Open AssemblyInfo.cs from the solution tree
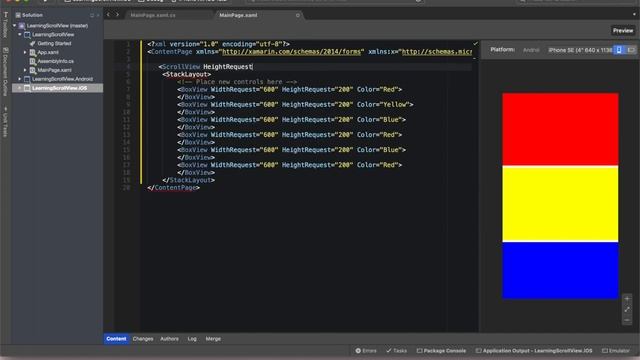Image resolution: width=640 pixels, height=360 pixels. (56, 61)
